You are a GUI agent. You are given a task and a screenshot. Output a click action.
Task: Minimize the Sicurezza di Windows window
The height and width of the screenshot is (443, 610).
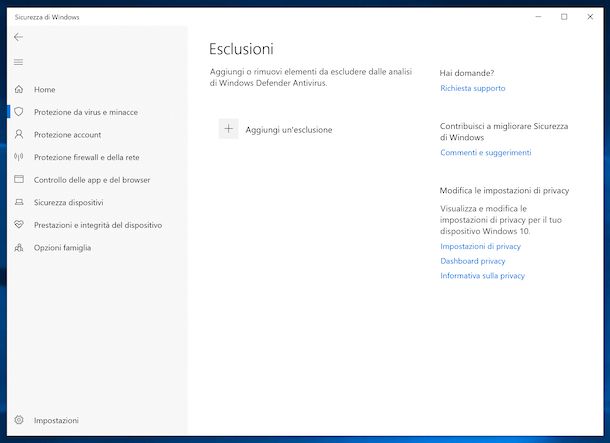pyautogui.click(x=538, y=17)
